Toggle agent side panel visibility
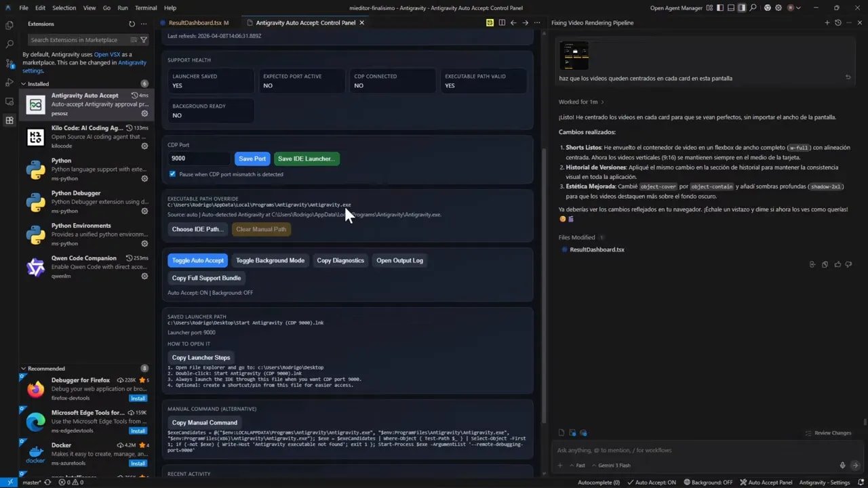 click(x=742, y=8)
